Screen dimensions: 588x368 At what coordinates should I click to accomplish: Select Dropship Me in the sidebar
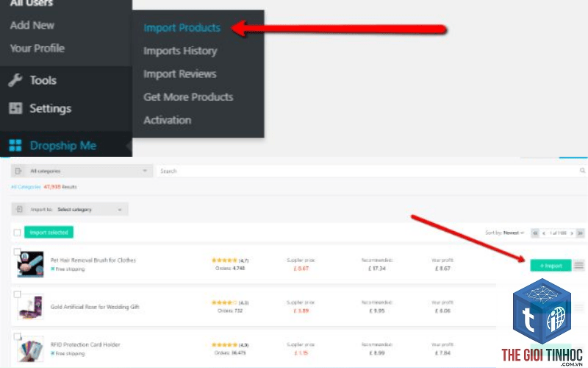(63, 145)
